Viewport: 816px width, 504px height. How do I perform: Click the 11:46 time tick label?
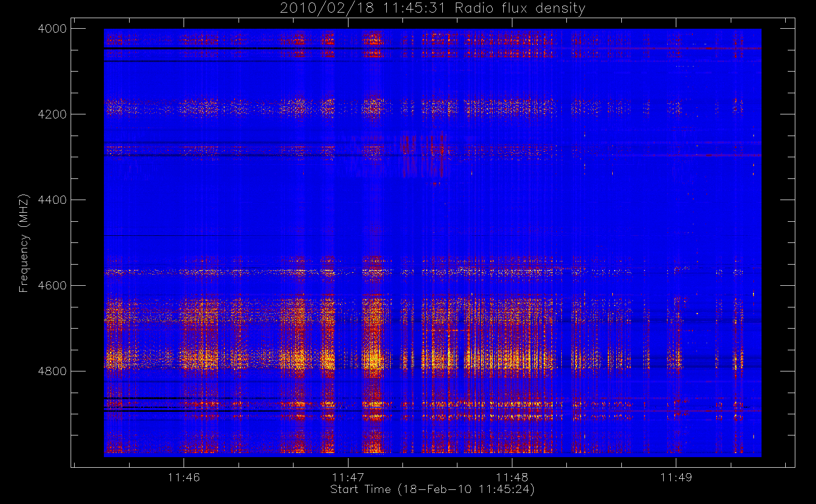[x=184, y=477]
